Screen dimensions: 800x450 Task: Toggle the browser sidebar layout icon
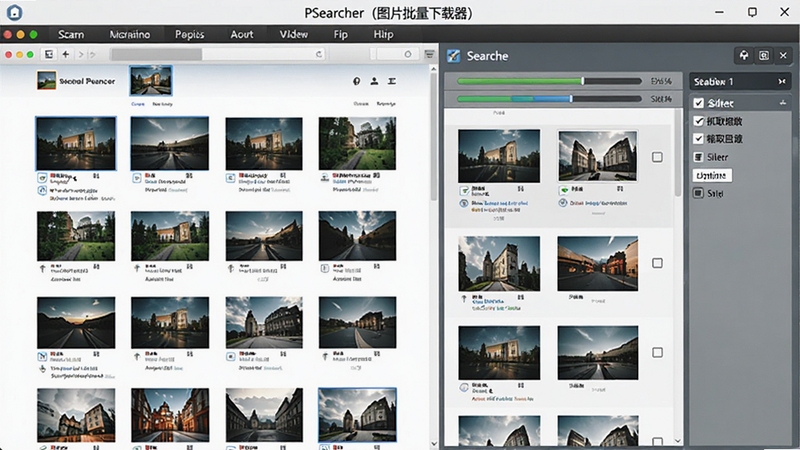48,54
